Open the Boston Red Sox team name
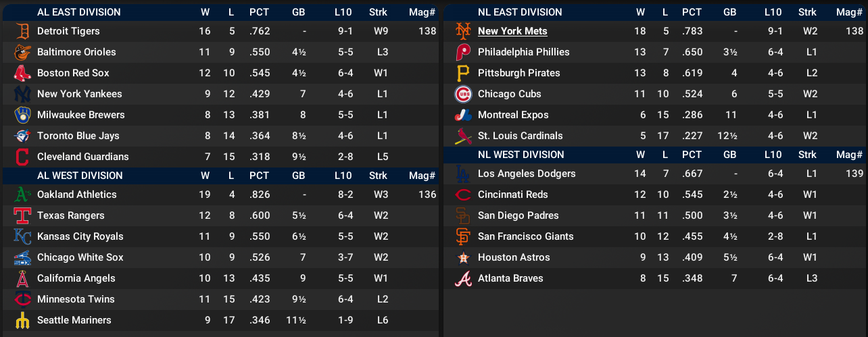868x337 pixels. [x=73, y=73]
